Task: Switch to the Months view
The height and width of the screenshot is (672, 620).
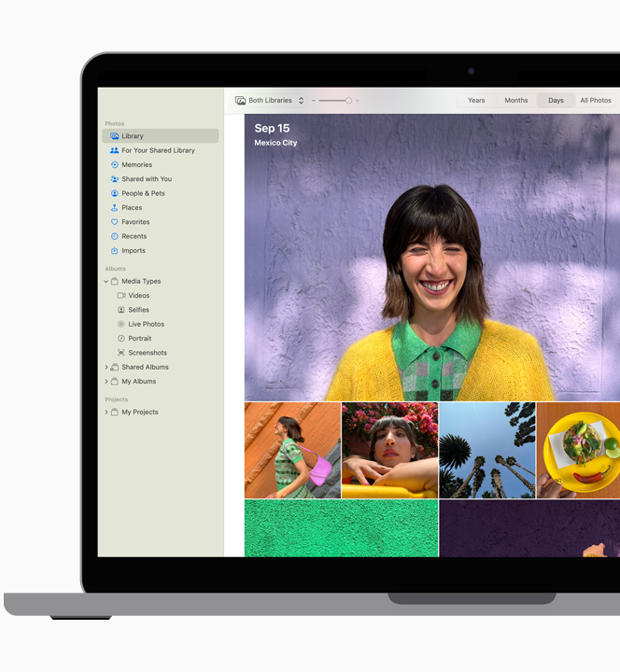Action: [x=516, y=100]
